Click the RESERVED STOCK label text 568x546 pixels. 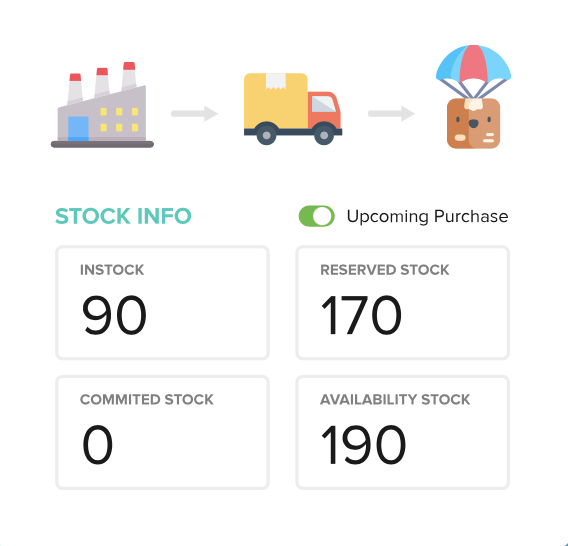click(x=385, y=270)
